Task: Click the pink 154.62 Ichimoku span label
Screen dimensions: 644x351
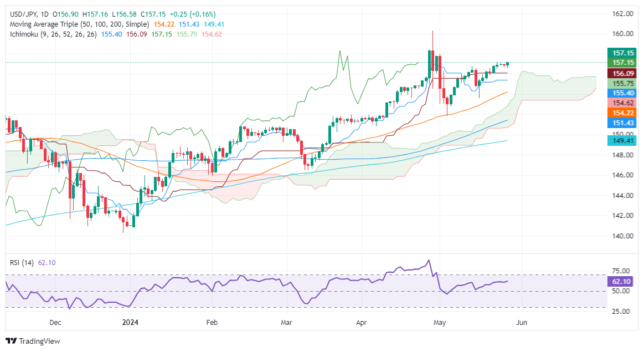Action: pyautogui.click(x=622, y=103)
